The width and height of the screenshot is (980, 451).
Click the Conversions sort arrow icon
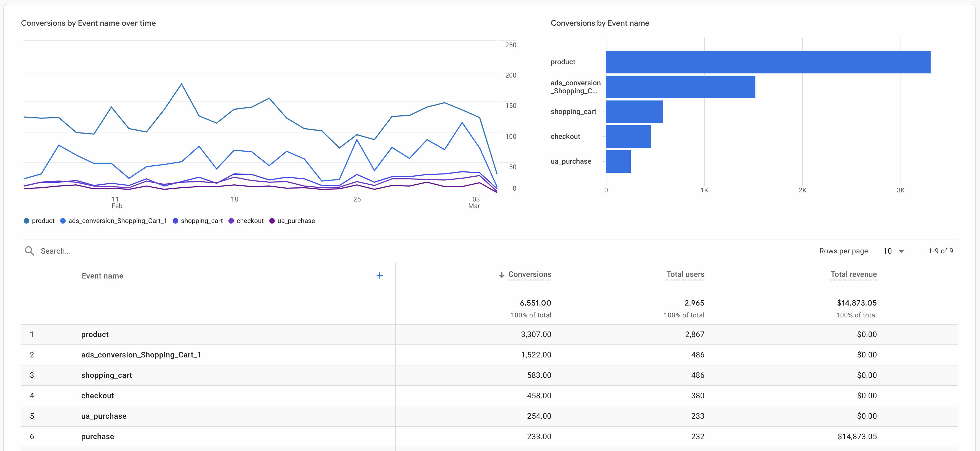501,274
